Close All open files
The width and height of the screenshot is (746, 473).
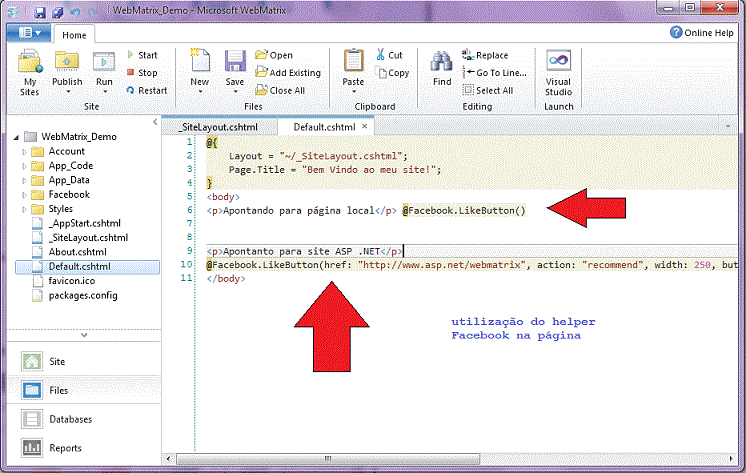280,90
